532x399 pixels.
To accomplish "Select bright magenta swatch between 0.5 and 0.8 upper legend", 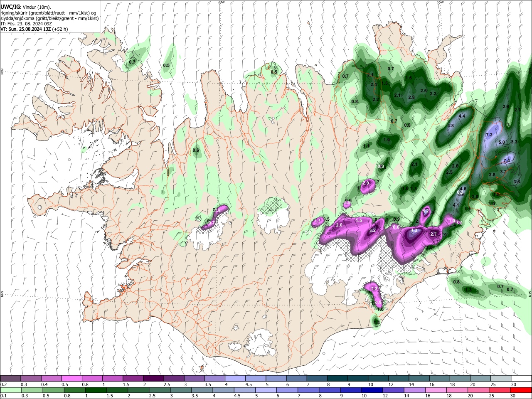I will point(71,378).
